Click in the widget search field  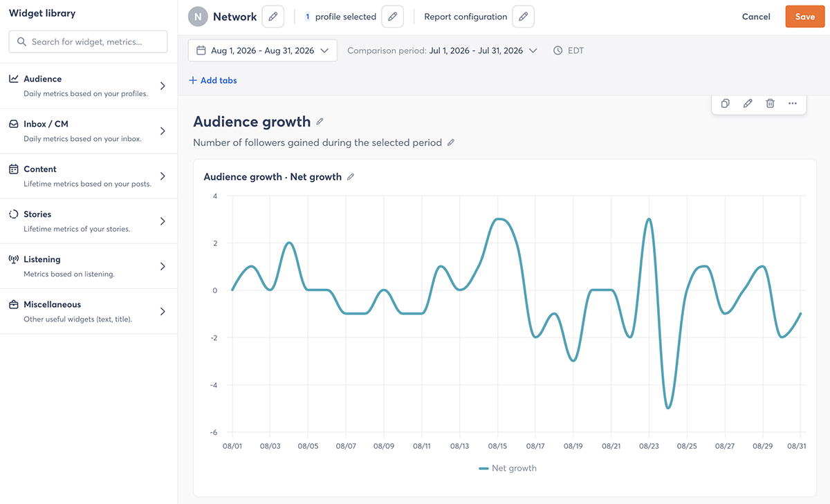pos(88,41)
